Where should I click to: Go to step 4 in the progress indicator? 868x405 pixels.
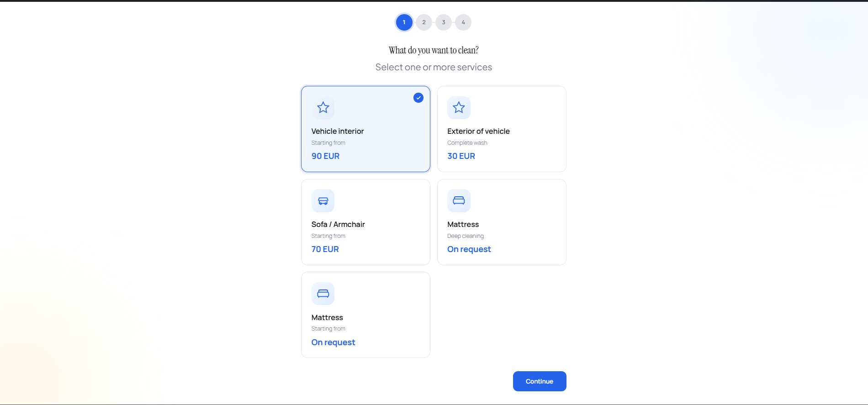tap(463, 22)
